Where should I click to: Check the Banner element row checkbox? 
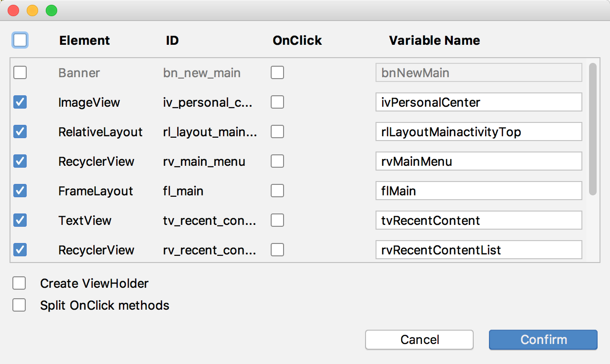click(x=20, y=73)
